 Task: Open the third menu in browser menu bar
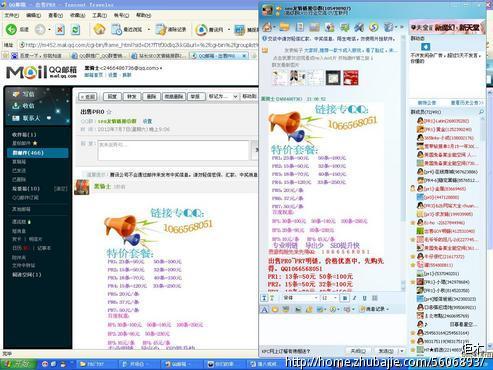[56, 15]
